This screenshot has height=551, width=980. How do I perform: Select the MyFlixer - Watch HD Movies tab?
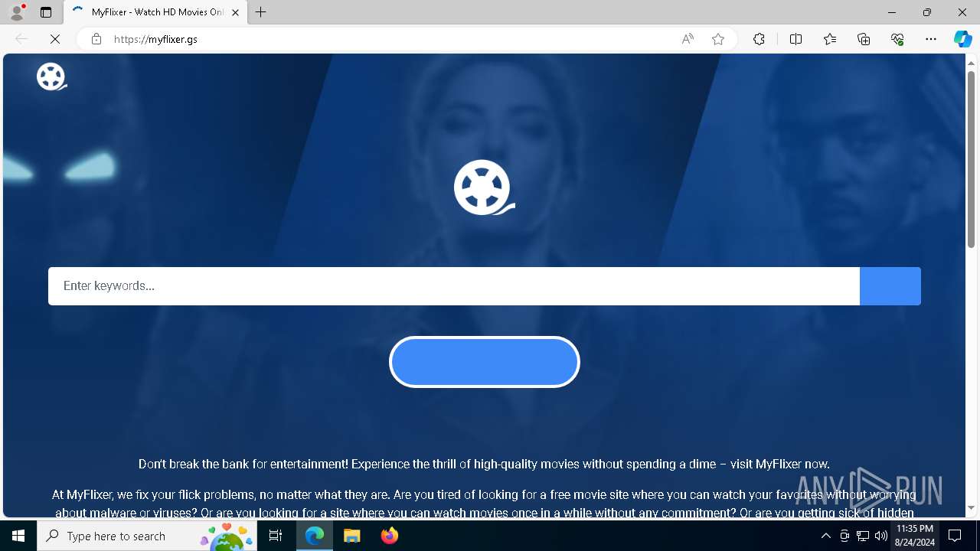point(155,12)
